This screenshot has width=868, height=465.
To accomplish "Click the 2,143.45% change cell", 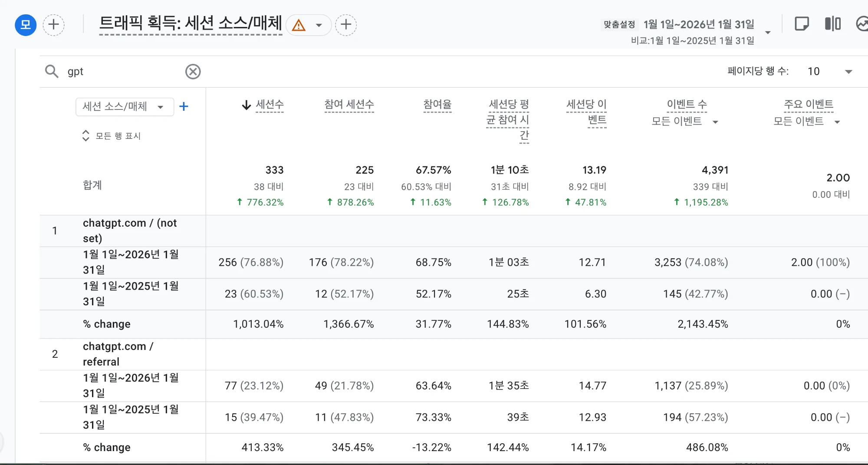I will [x=703, y=324].
